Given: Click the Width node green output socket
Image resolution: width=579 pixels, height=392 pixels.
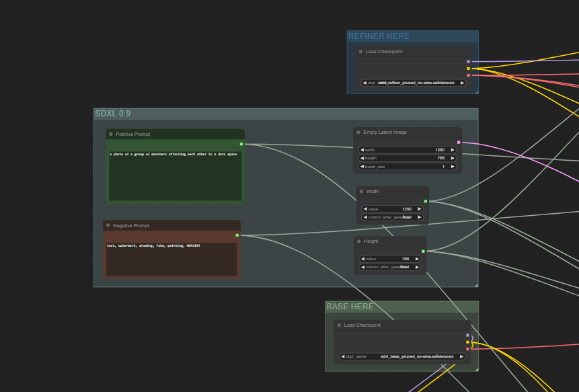Looking at the screenshot, I should tap(425, 201).
